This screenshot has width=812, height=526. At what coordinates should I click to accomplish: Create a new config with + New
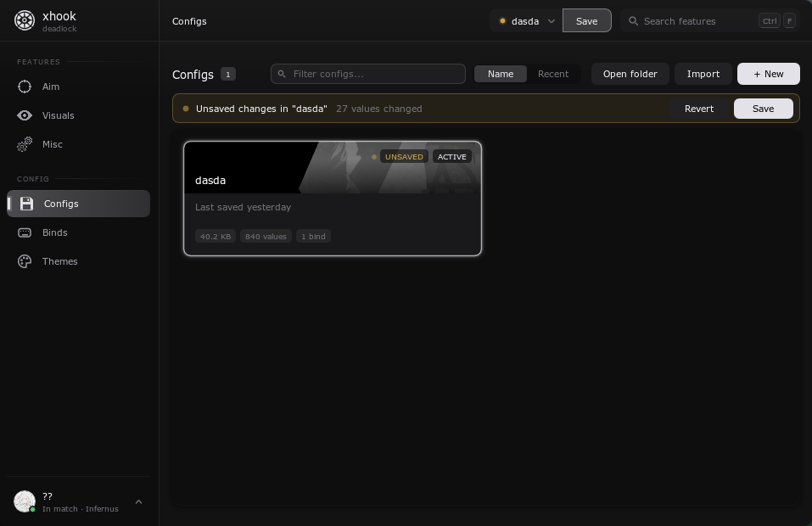pyautogui.click(x=768, y=74)
